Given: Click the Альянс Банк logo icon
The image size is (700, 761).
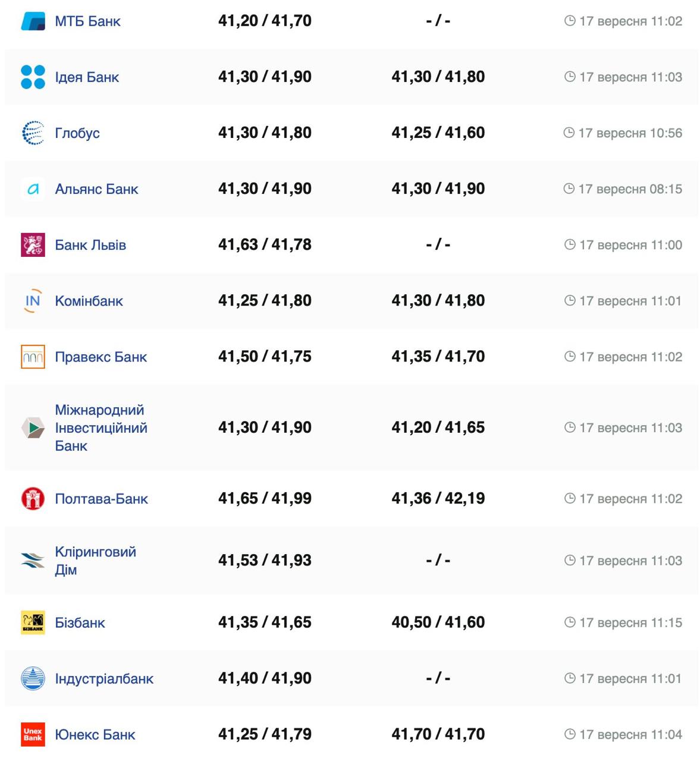Looking at the screenshot, I should click(x=33, y=189).
